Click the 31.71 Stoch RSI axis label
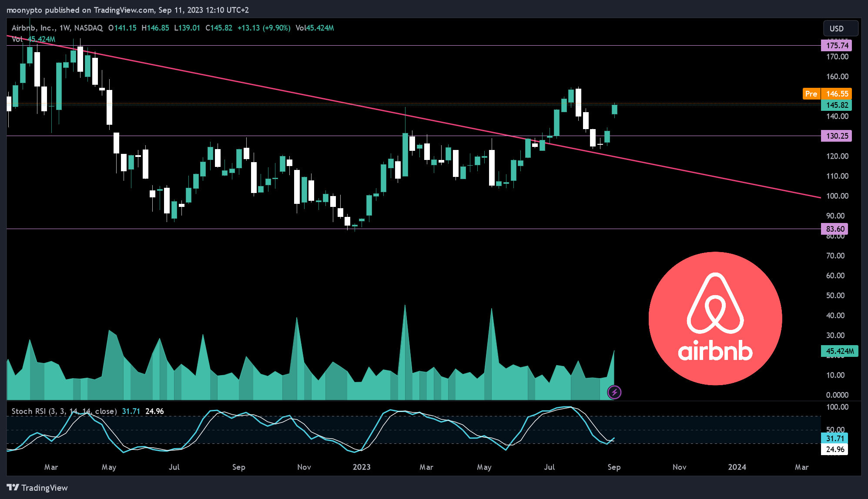Viewport: 868px width, 499px height. 835,438
